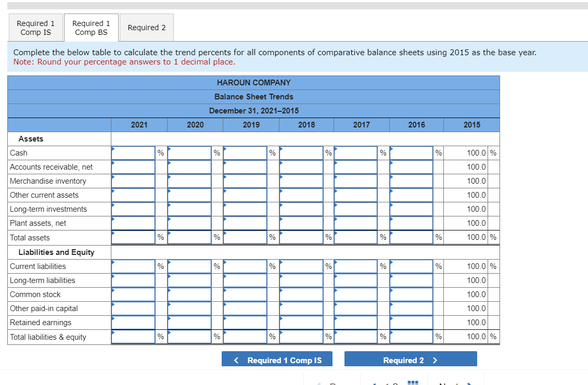This screenshot has width=588, height=385.
Task: Click the blue marker in the 2021 Cash cell
Action: tap(113, 149)
